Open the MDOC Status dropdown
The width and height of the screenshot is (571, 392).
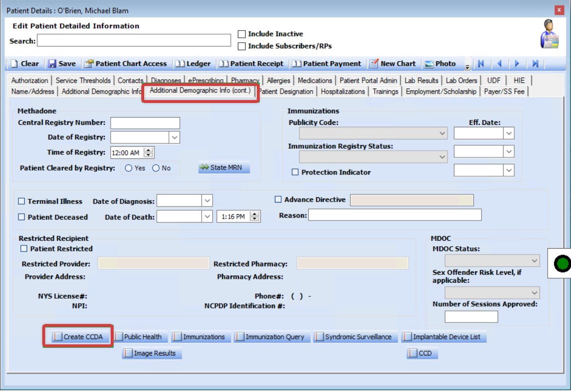click(534, 260)
